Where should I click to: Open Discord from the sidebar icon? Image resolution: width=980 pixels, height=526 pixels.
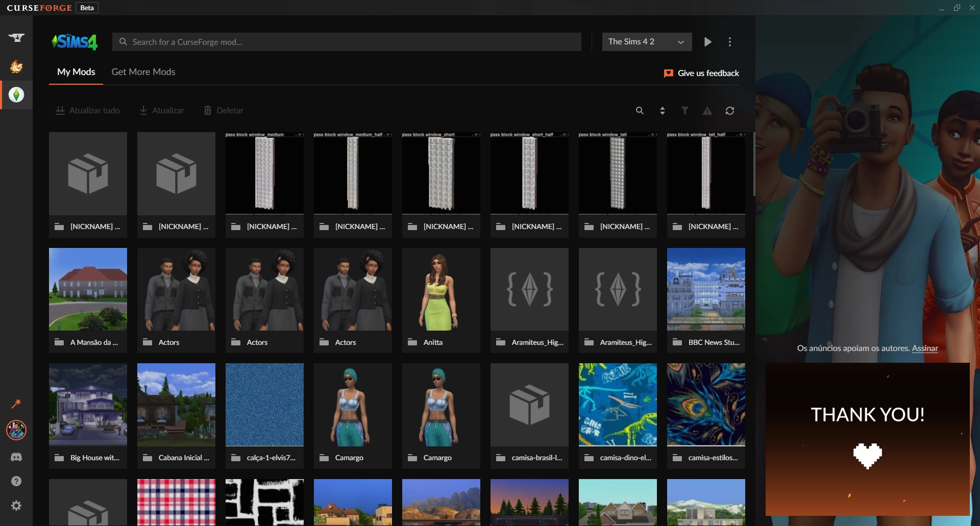(16, 457)
